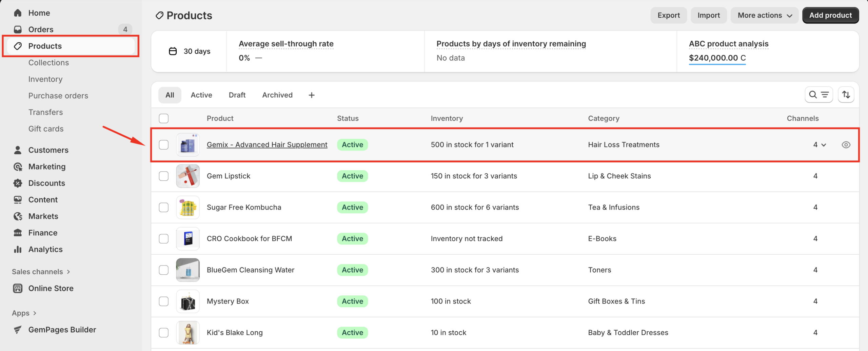Click the Home icon in sidebar
The image size is (868, 351).
click(18, 13)
